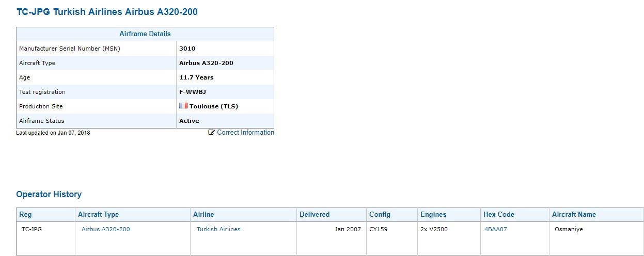The image size is (644, 256).
Task: Click the Aircraft Name column header
Action: point(596,215)
